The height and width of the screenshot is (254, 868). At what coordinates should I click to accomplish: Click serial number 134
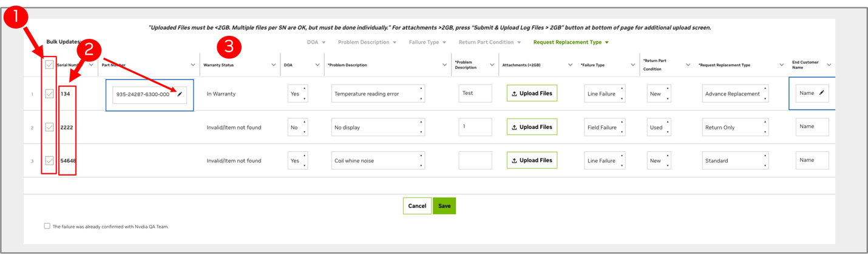coord(66,94)
